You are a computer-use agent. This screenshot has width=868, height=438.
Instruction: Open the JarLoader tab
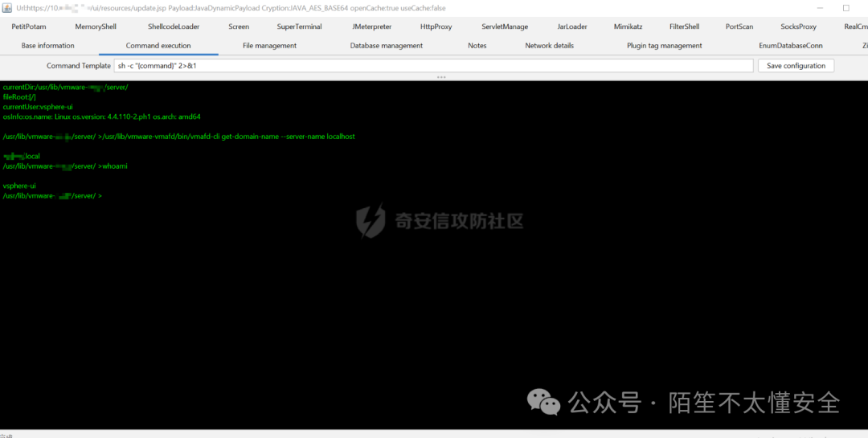click(572, 27)
